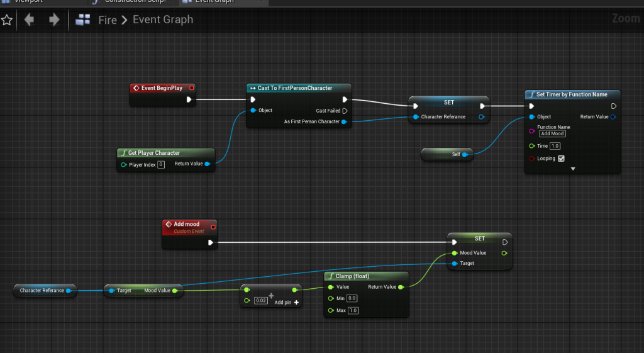Image resolution: width=644 pixels, height=353 pixels.
Task: Click the Time input pin on Set Timer
Action: click(x=532, y=146)
